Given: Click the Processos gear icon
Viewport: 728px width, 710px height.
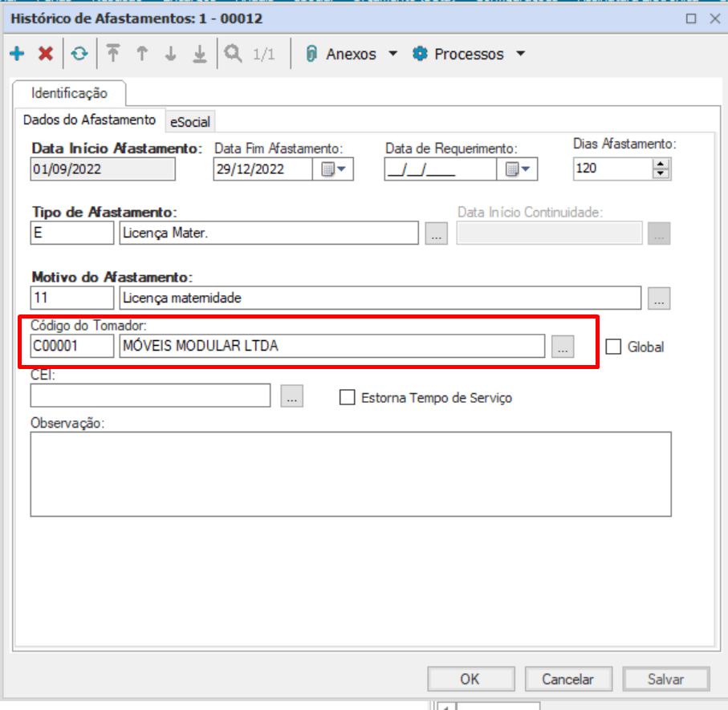Looking at the screenshot, I should (420, 54).
